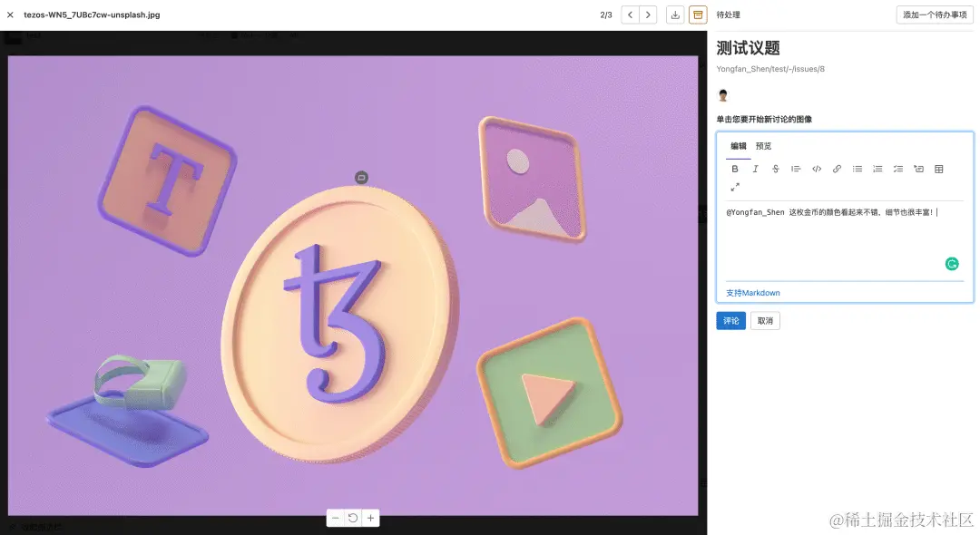
Task: Open the Grammarly icon in the comment box
Action: (x=952, y=264)
